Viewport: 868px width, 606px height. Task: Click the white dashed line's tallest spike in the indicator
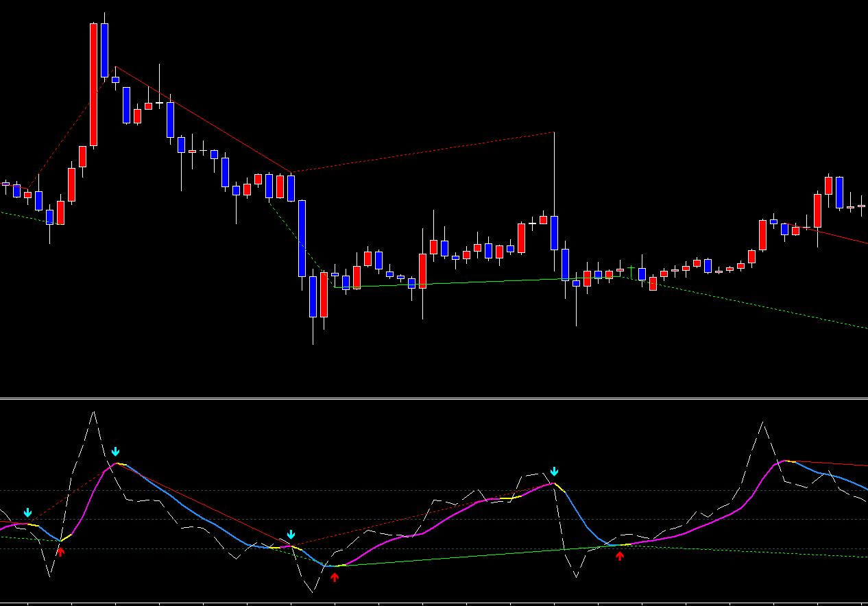tap(93, 413)
